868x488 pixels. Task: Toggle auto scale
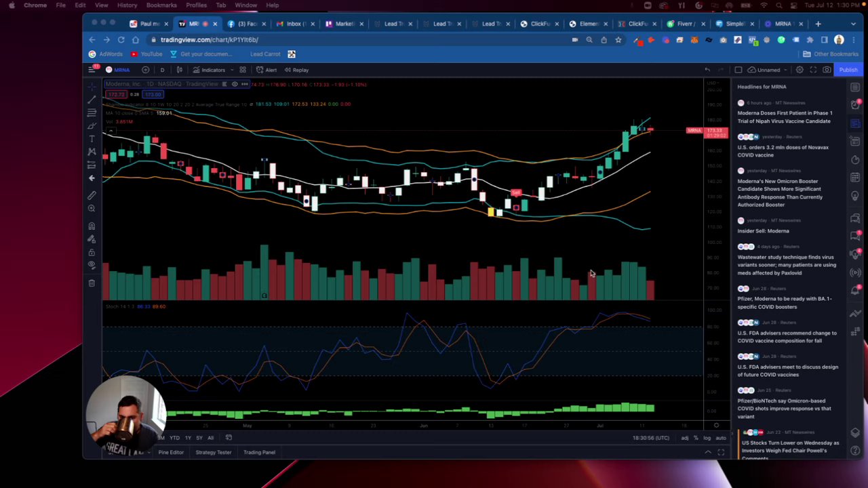(720, 438)
